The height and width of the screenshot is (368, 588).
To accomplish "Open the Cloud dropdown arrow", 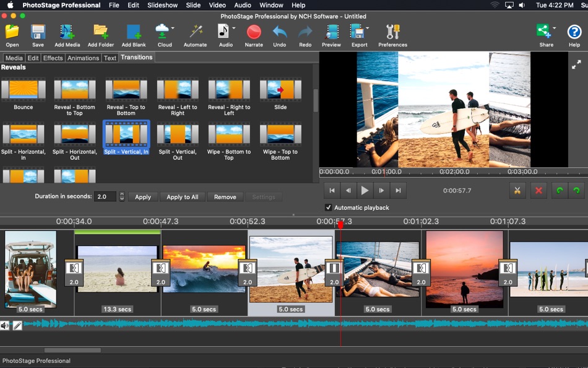I will (x=173, y=28).
